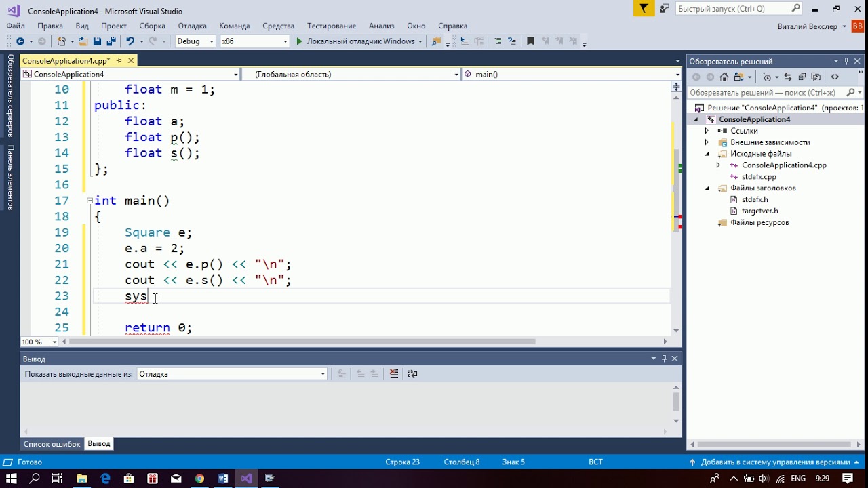This screenshot has width=868, height=488.
Task: Open the Глобальная область scope dropdown
Action: coord(351,74)
